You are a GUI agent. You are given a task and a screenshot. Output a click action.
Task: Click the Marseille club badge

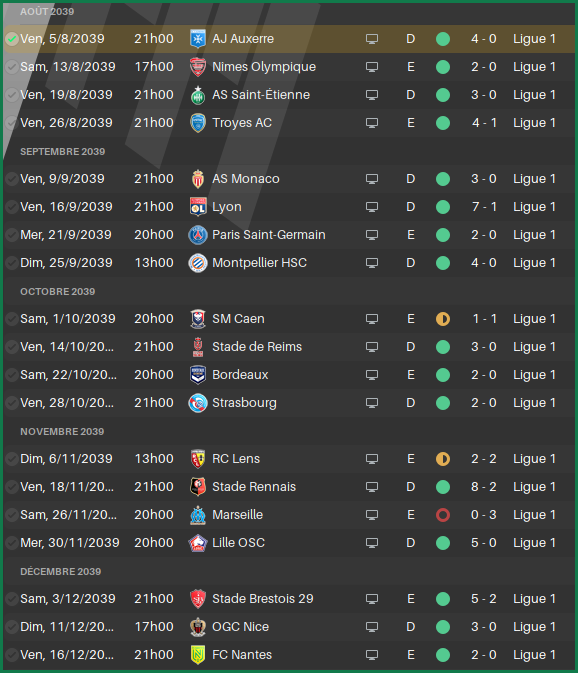[198, 515]
